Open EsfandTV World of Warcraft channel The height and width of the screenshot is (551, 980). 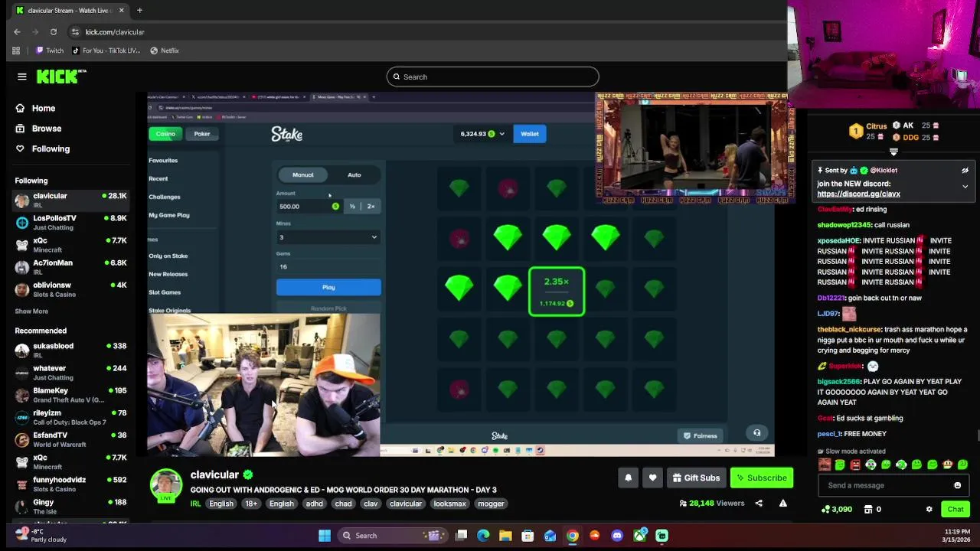pyautogui.click(x=70, y=439)
